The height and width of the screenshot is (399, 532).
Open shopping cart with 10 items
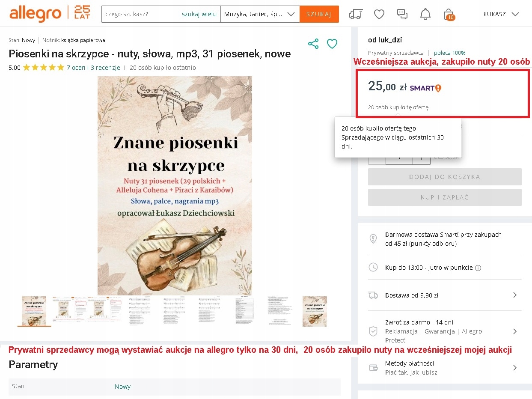click(449, 14)
